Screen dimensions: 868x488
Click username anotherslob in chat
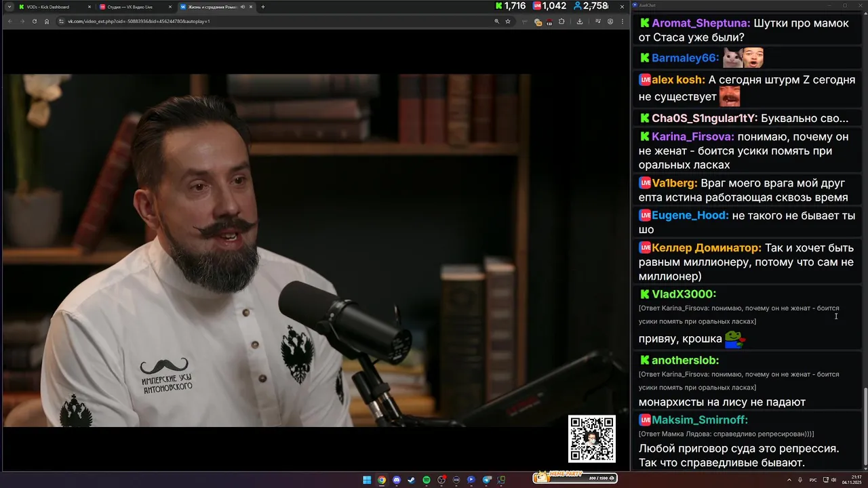[685, 361]
